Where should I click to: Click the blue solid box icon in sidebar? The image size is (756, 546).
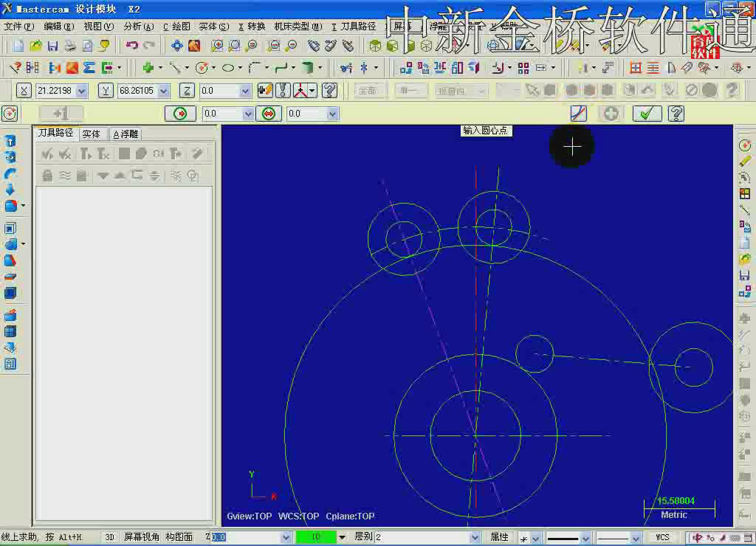tap(10, 293)
